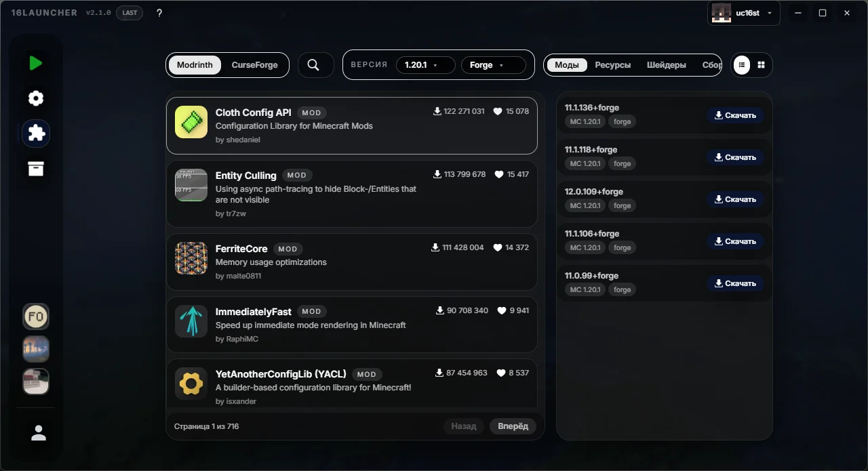The width and height of the screenshot is (868, 471).
Task: Select CurseForge as mod source
Action: click(255, 65)
